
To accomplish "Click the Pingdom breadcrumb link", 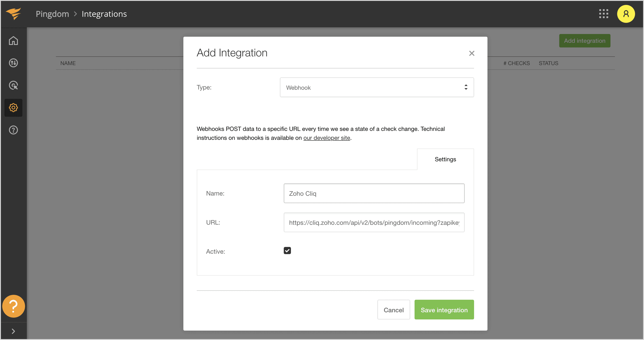I will point(52,14).
